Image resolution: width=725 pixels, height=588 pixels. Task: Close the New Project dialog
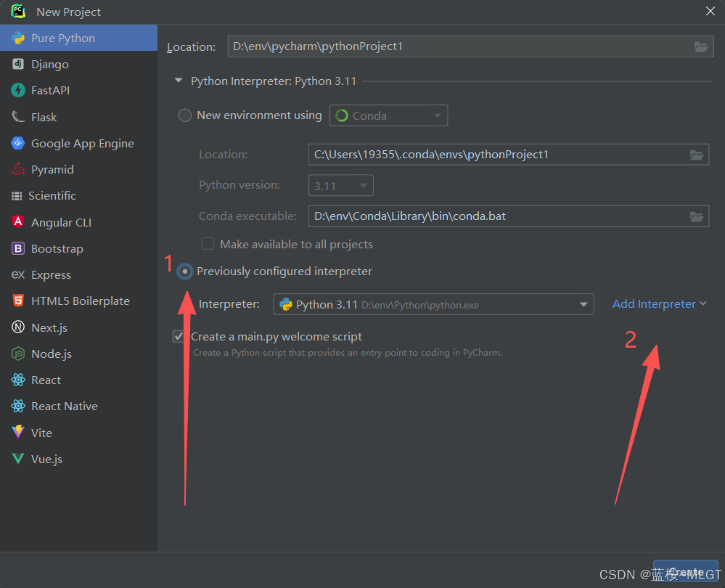click(710, 11)
